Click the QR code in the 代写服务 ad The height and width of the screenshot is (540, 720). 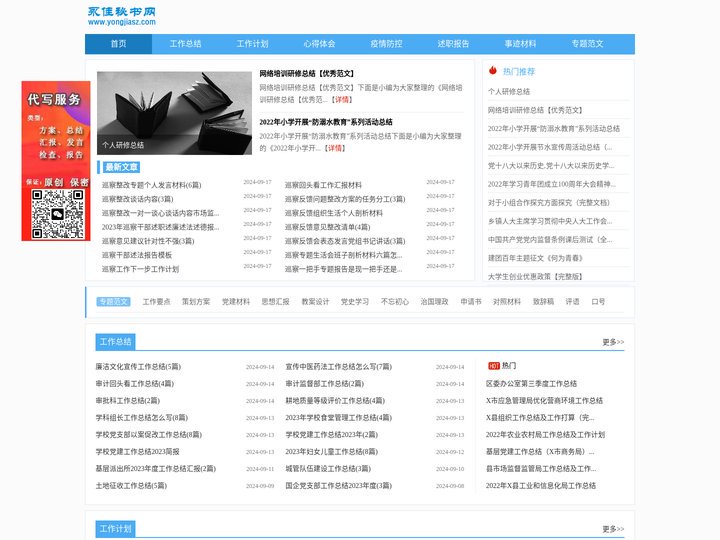(57, 214)
